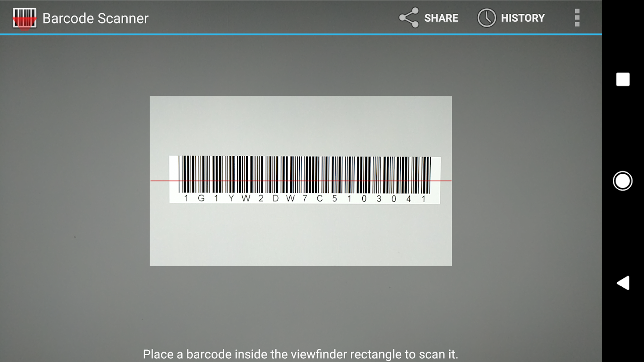Tap the Barcode Scanner title text
The height and width of the screenshot is (362, 644).
tap(96, 19)
